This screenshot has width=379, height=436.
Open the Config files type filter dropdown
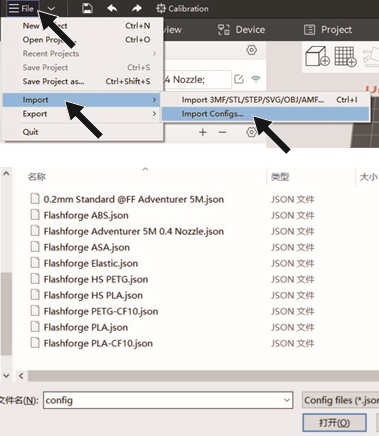pos(340,400)
